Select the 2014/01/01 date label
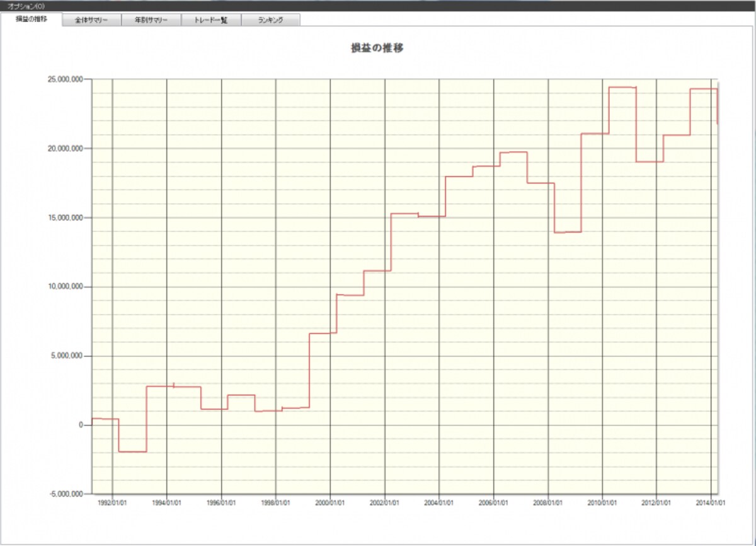756x546 pixels. click(x=711, y=503)
